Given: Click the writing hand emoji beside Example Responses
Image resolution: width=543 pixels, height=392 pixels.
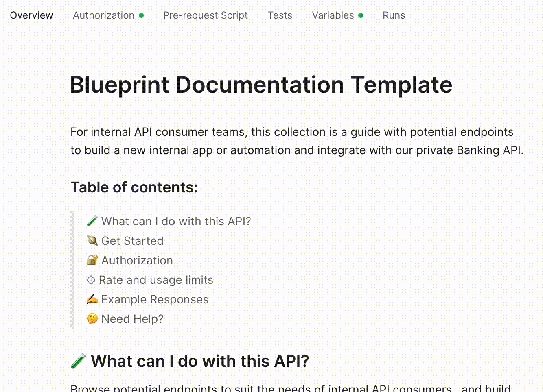Looking at the screenshot, I should click(x=92, y=299).
